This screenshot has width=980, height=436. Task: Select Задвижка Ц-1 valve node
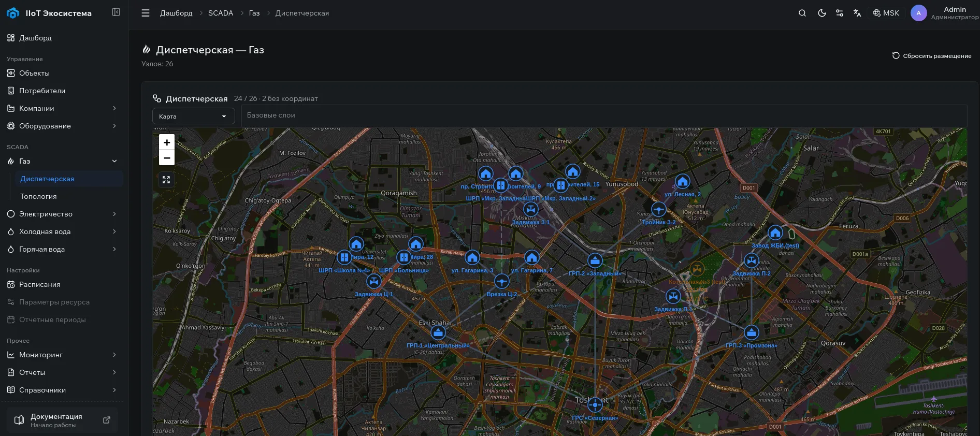click(x=374, y=282)
